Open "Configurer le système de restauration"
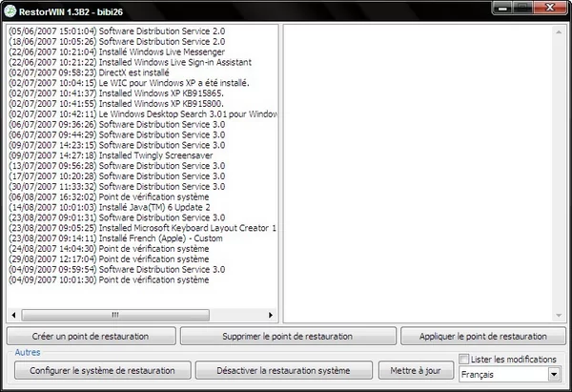572x392 pixels. click(x=103, y=370)
